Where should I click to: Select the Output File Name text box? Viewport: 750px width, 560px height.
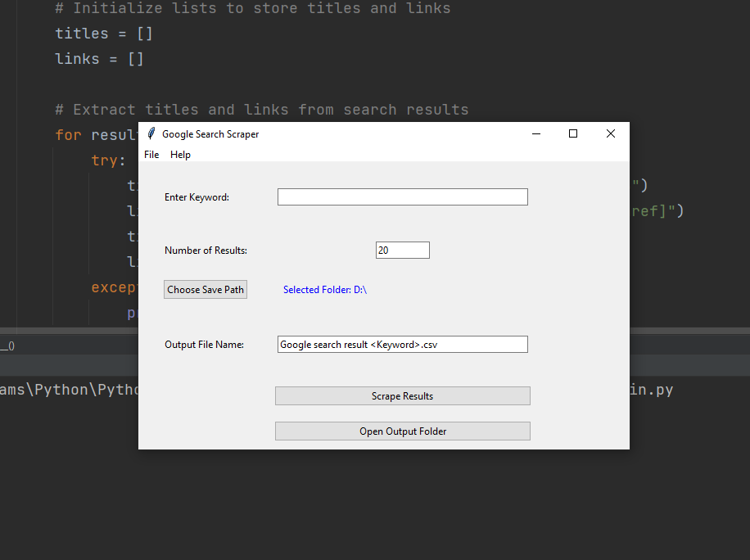coord(402,345)
